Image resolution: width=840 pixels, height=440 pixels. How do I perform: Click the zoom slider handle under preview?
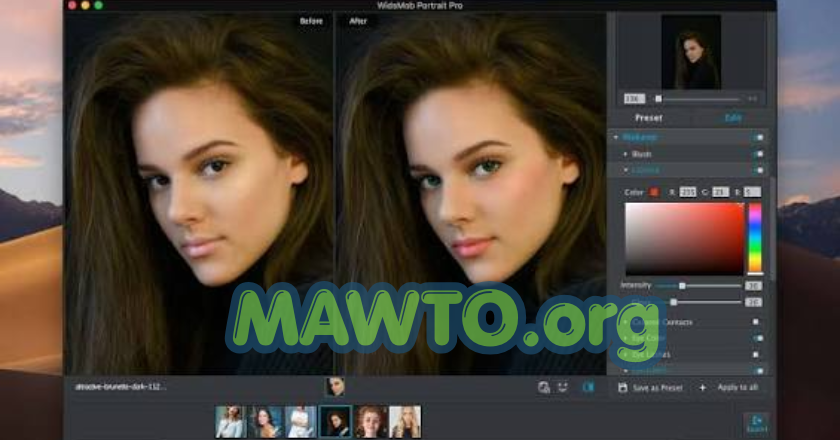tap(658, 99)
